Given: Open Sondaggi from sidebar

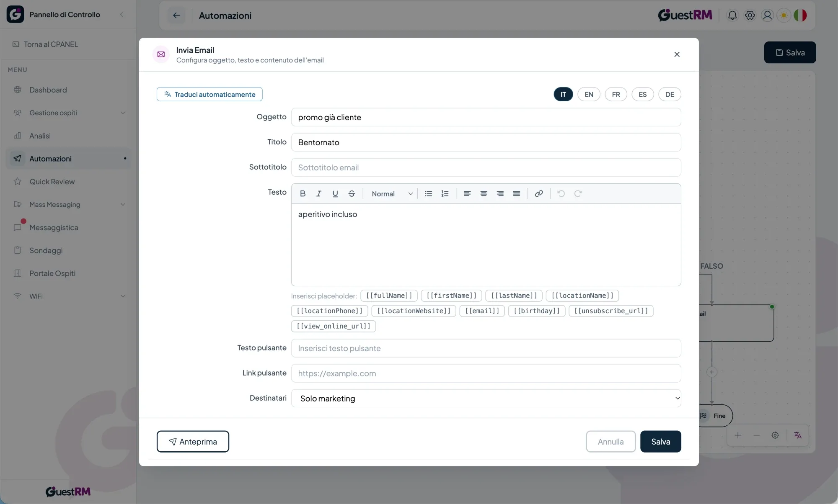Looking at the screenshot, I should (x=69, y=250).
